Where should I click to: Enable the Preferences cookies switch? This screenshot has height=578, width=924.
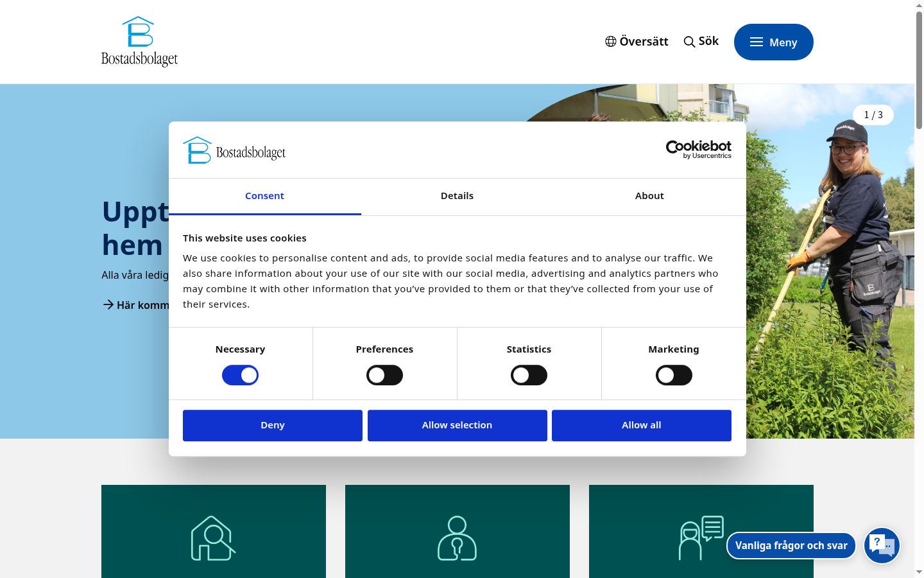coord(384,375)
